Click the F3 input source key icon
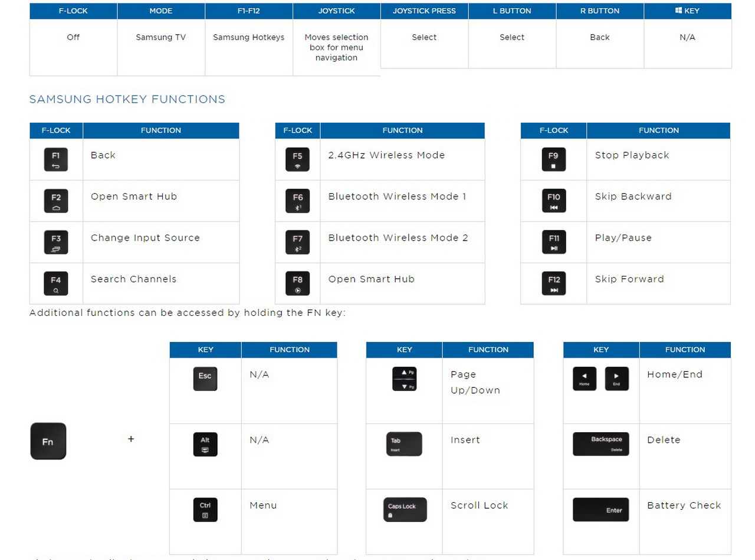The image size is (755, 560). (x=56, y=242)
